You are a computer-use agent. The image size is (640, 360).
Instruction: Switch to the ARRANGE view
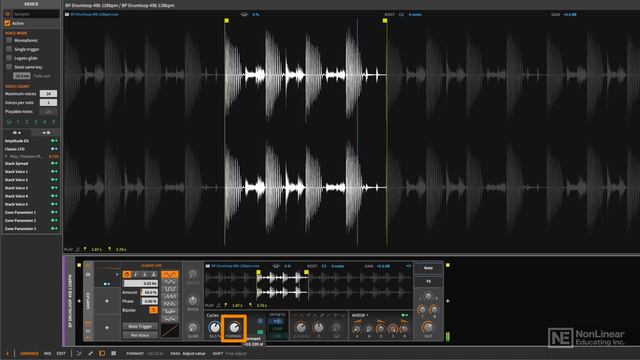pyautogui.click(x=29, y=353)
